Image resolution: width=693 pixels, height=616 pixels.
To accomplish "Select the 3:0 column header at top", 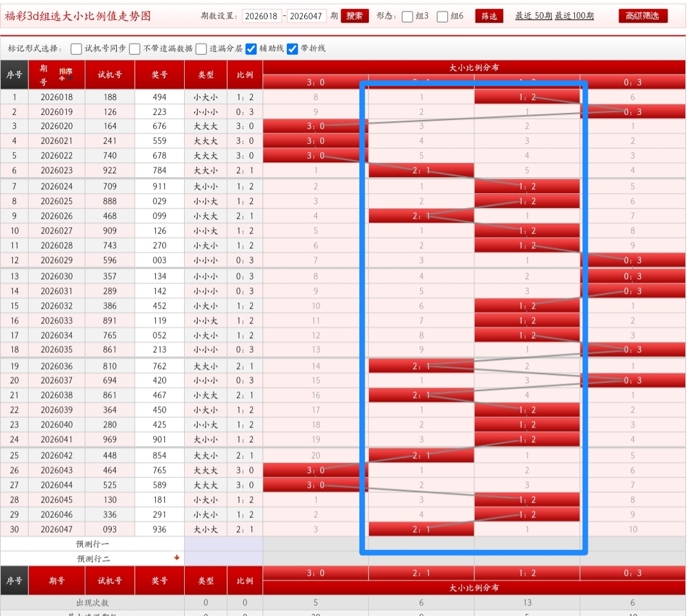I will pos(315,82).
